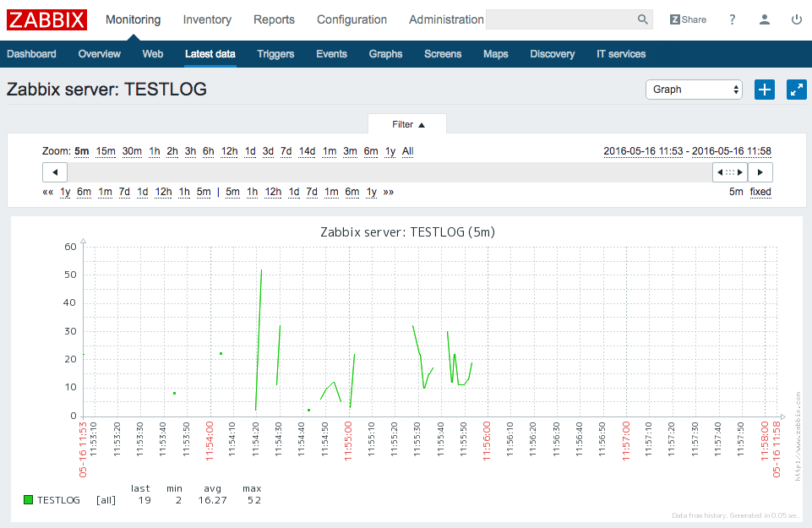Open the Inventory menu
Screen dimensions: 812x528
point(207,19)
